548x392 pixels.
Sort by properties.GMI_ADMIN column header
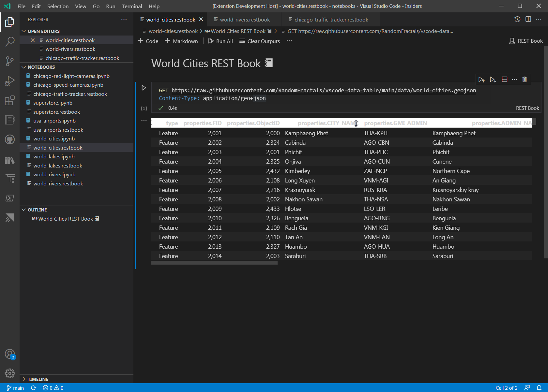[395, 123]
